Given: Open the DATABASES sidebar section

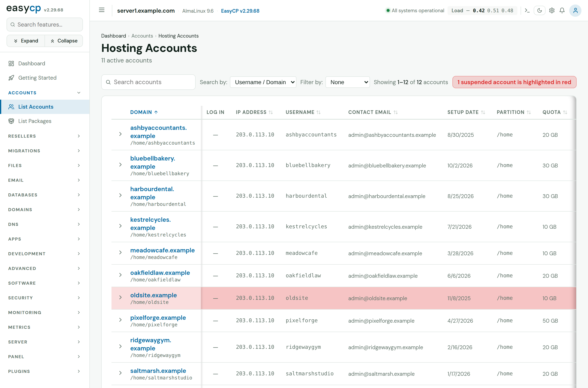Looking at the screenshot, I should click(45, 195).
